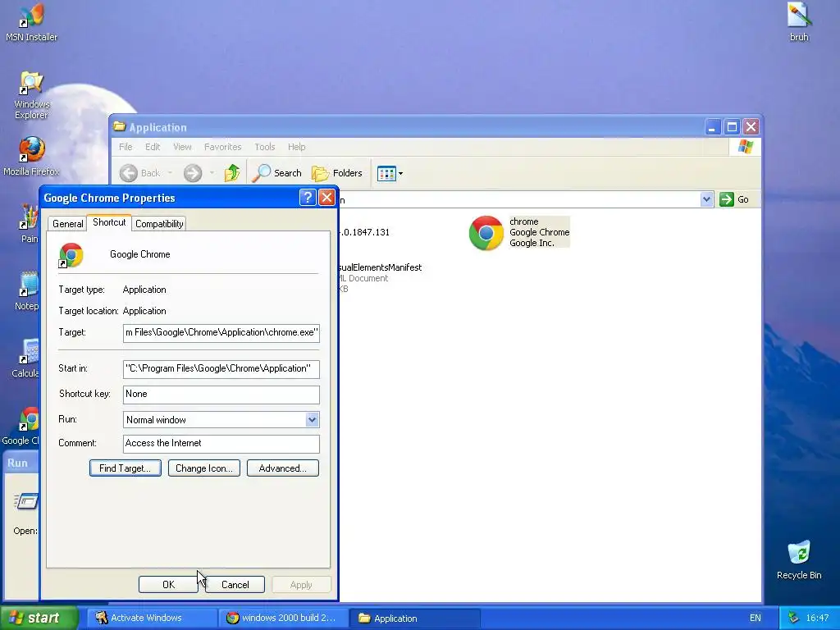The height and width of the screenshot is (630, 840).
Task: Toggle the Folders pane button
Action: tap(337, 173)
